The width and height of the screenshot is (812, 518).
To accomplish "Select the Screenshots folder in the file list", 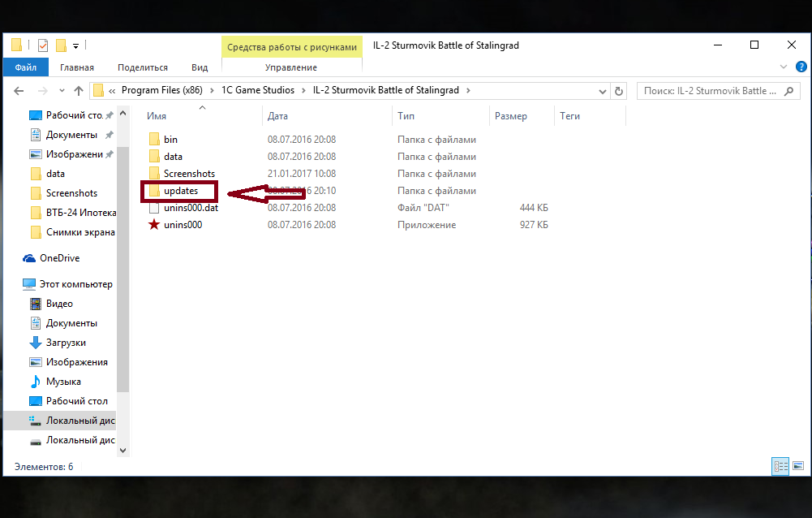I will pyautogui.click(x=189, y=174).
